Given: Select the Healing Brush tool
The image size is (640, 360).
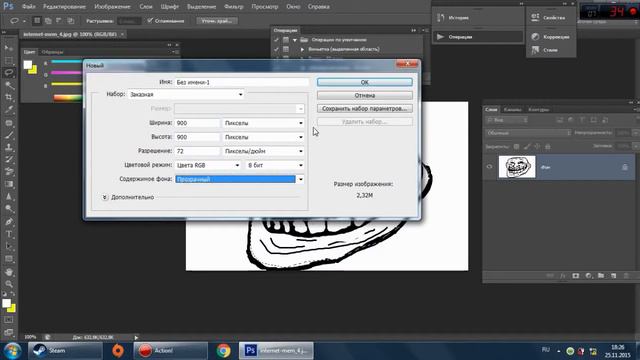Looking at the screenshot, I should click(x=9, y=122).
